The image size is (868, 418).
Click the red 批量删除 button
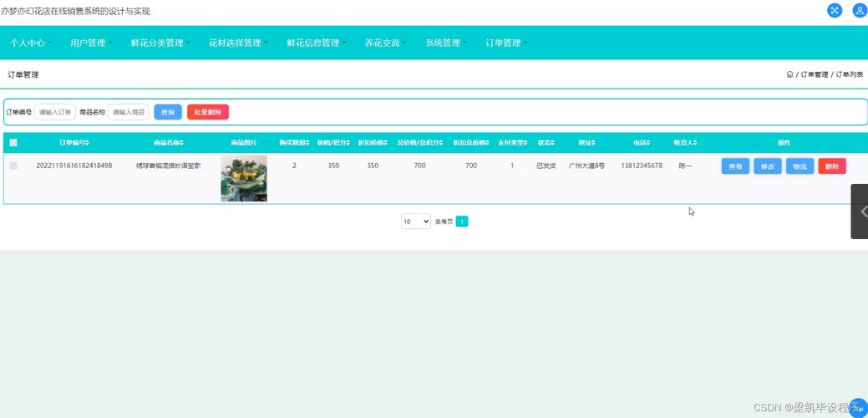tap(207, 112)
